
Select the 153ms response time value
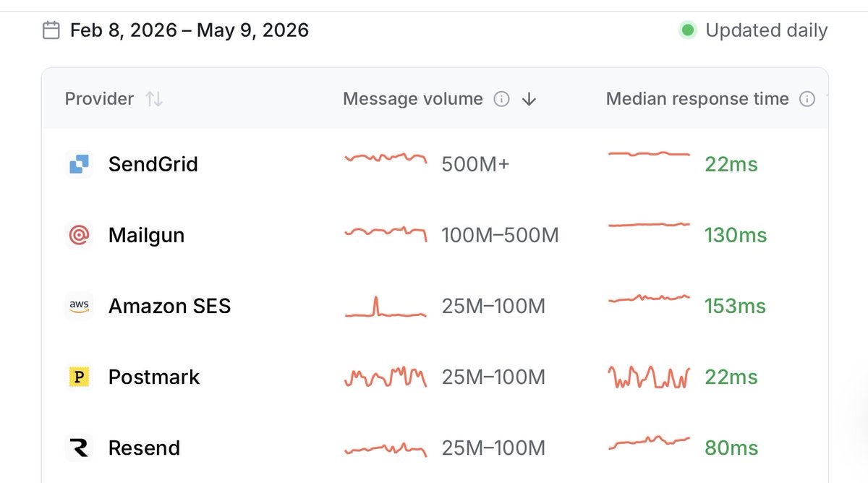click(x=735, y=306)
